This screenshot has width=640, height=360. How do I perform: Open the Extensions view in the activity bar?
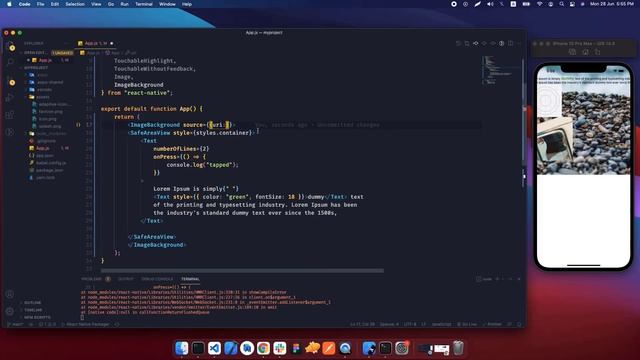pos(10,115)
